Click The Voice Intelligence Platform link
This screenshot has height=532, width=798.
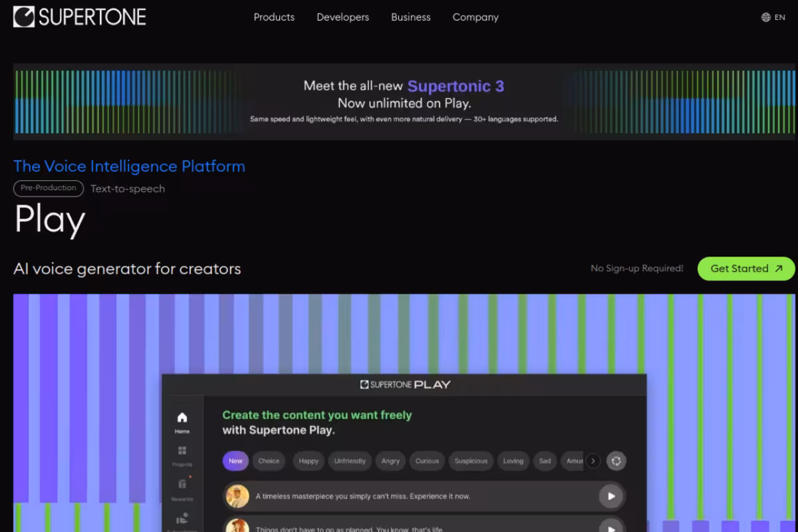tap(129, 166)
